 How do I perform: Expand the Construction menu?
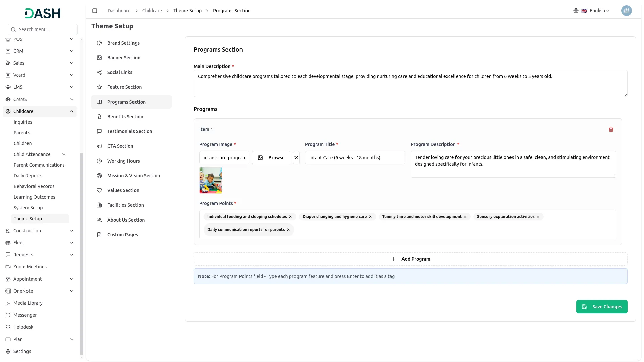pyautogui.click(x=72, y=231)
